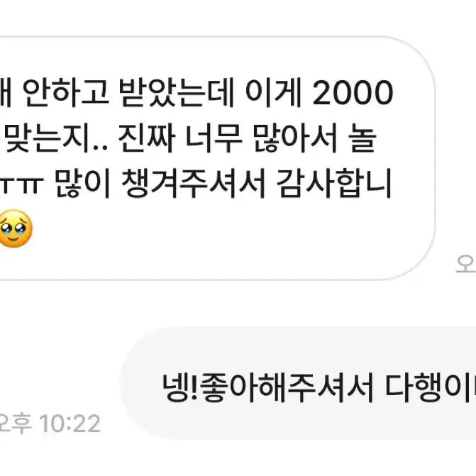Tap the received white message bubble

pyautogui.click(x=217, y=158)
